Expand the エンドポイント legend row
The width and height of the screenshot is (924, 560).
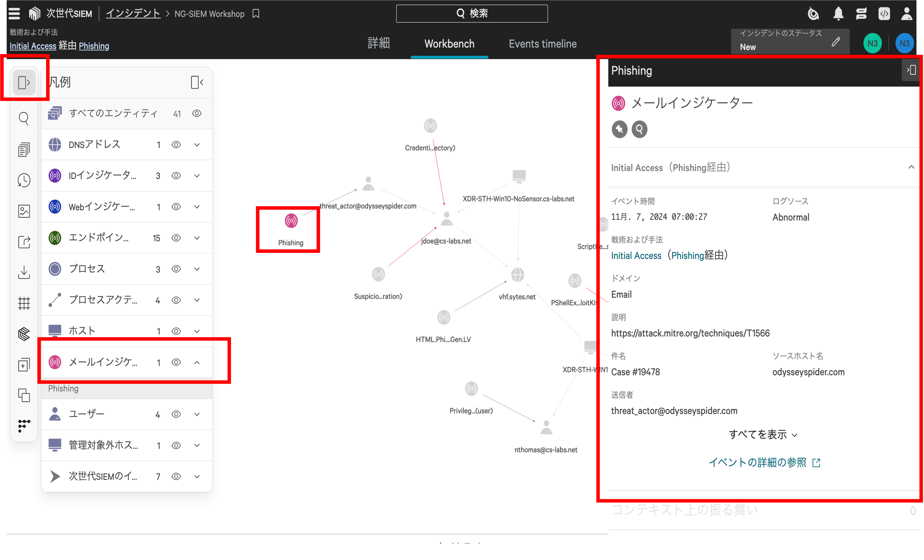[x=197, y=238]
